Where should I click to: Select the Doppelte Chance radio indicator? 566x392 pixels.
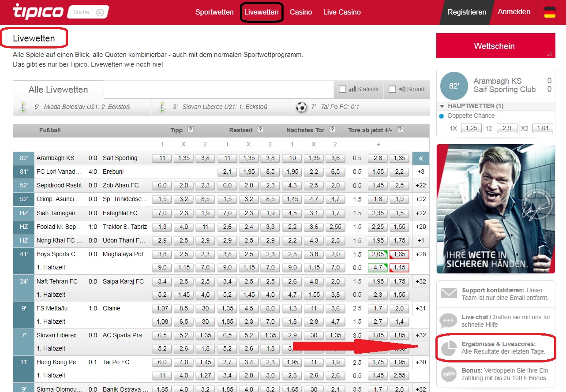(442, 116)
